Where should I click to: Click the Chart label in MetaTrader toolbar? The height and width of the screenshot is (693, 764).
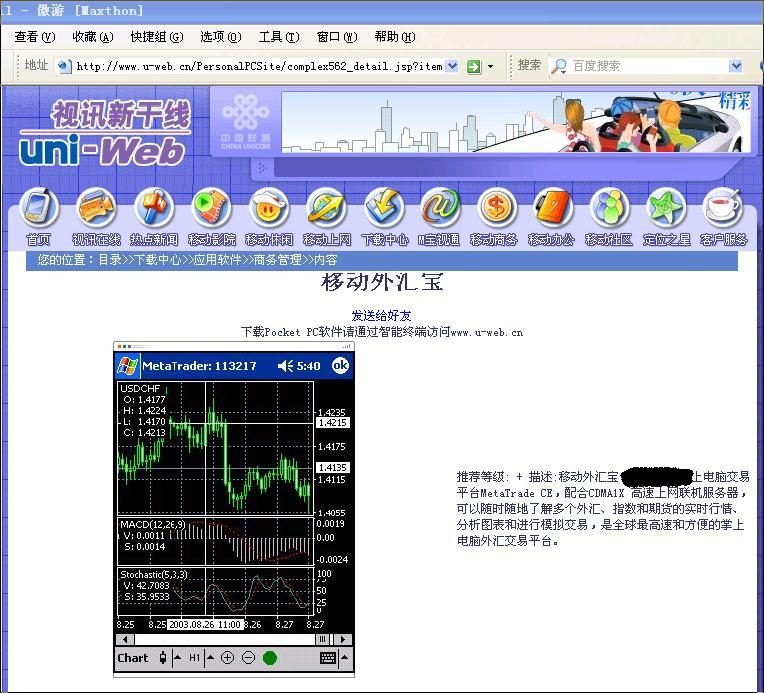pos(133,658)
